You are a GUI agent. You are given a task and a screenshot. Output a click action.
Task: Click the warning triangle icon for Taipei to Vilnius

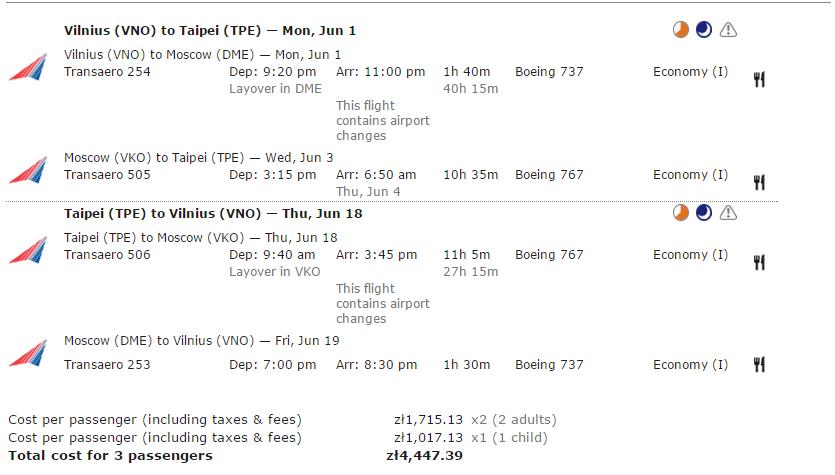tap(728, 213)
